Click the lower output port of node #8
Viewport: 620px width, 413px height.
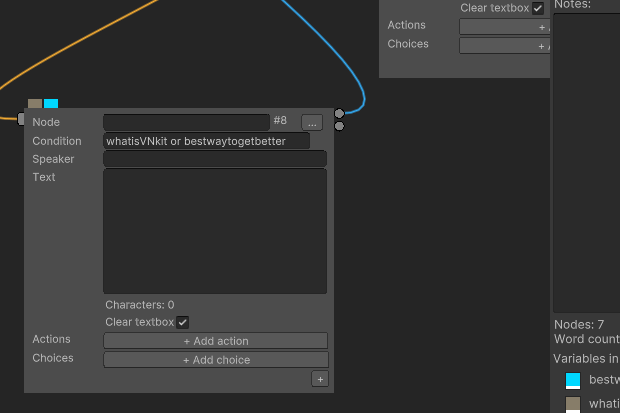pyautogui.click(x=339, y=126)
